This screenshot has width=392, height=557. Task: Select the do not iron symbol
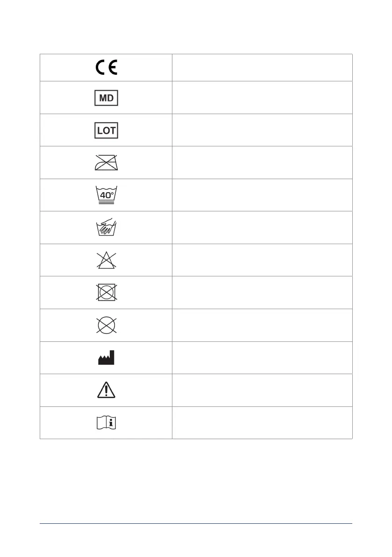[106, 163]
